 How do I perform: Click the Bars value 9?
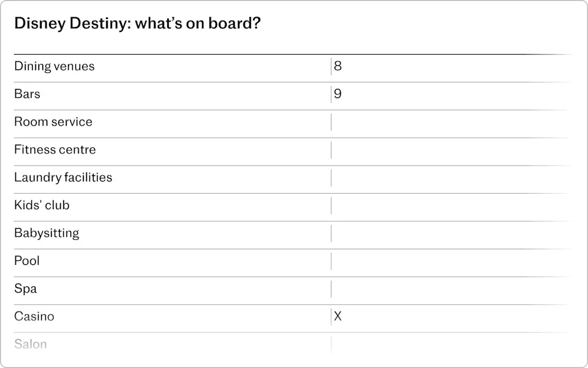pos(338,94)
